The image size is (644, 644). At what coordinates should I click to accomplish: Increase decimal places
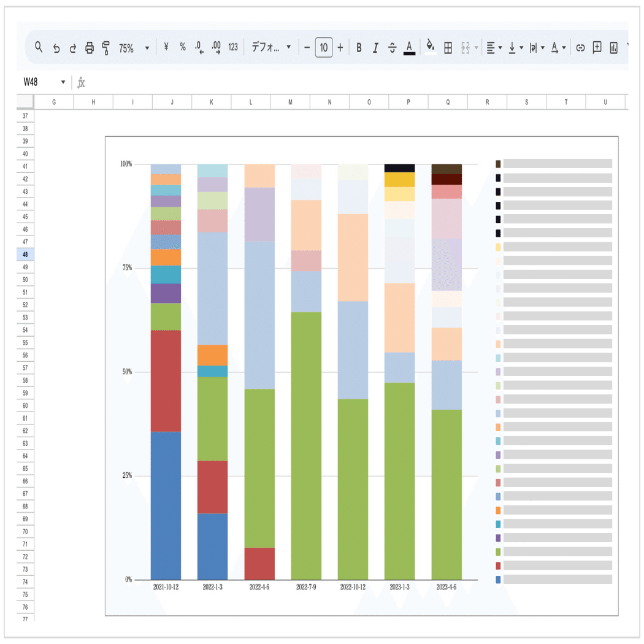coord(216,48)
